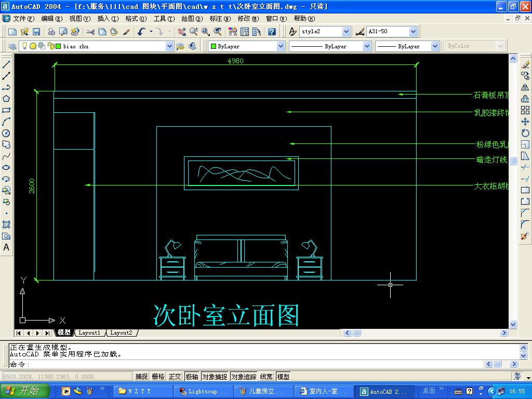Image resolution: width=532 pixels, height=399 pixels.
Task: Switch to the 儿童房立 taskbar window
Action: pos(263,391)
